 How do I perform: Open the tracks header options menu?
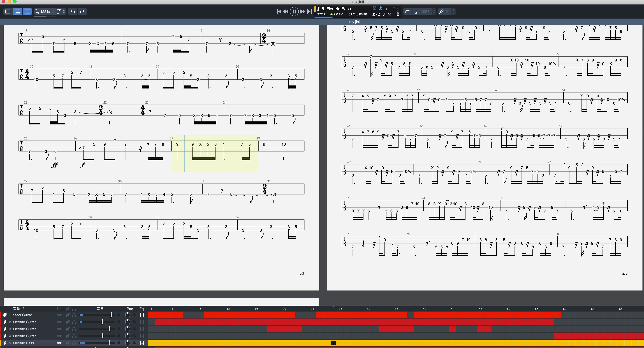coord(23,309)
